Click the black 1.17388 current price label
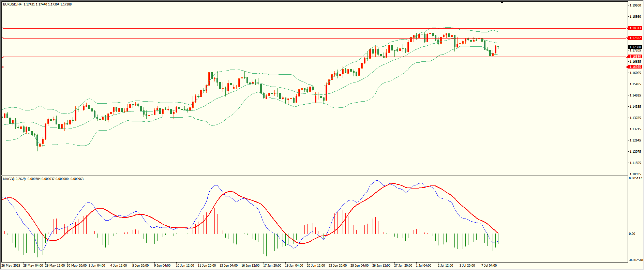The height and width of the screenshot is (270, 644). click(635, 47)
